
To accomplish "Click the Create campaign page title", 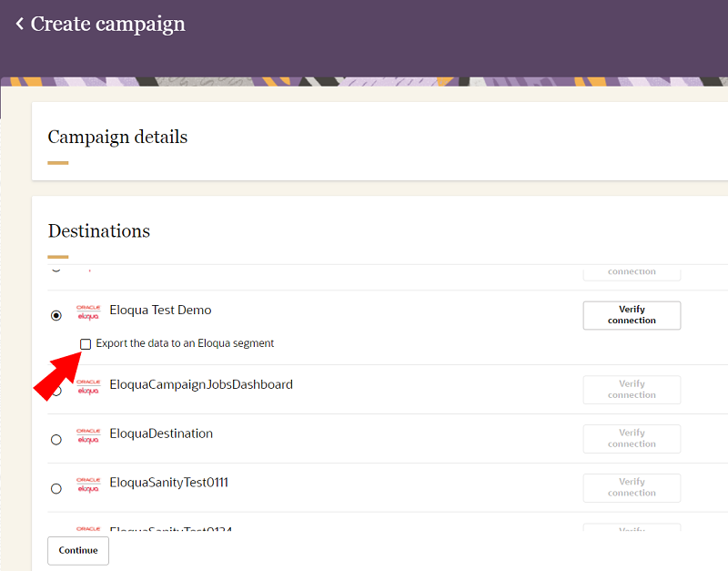I will coord(107,25).
